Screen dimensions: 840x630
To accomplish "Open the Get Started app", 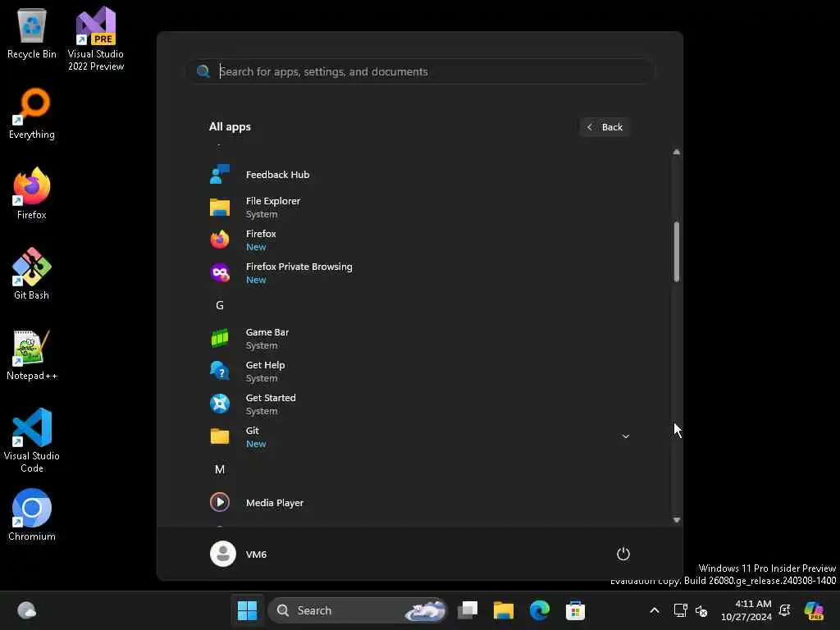I will (x=421, y=404).
